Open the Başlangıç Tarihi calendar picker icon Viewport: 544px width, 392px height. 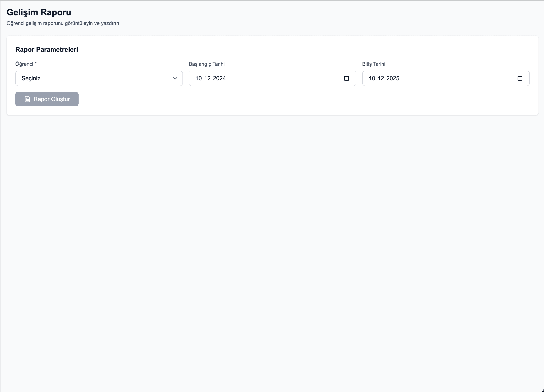click(346, 78)
